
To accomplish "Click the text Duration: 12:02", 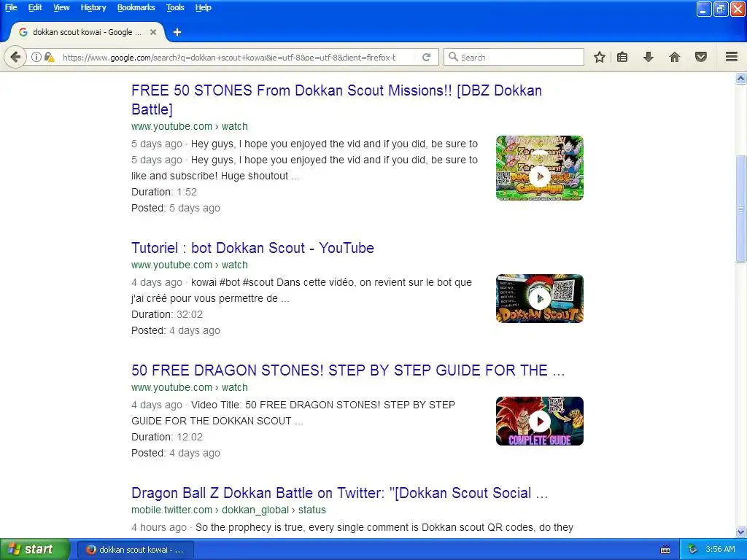I will 167,437.
